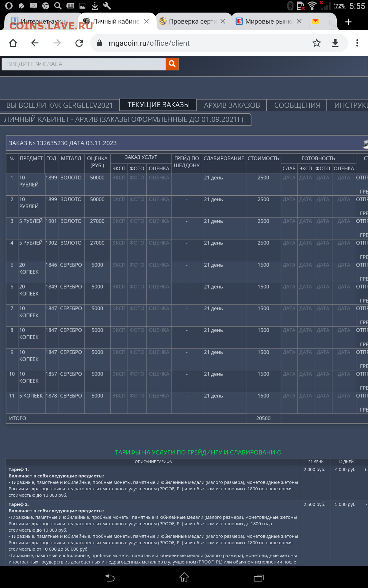Close the Личный кабинет browser tab
Viewport: 368px width, 588px height.
147,21
